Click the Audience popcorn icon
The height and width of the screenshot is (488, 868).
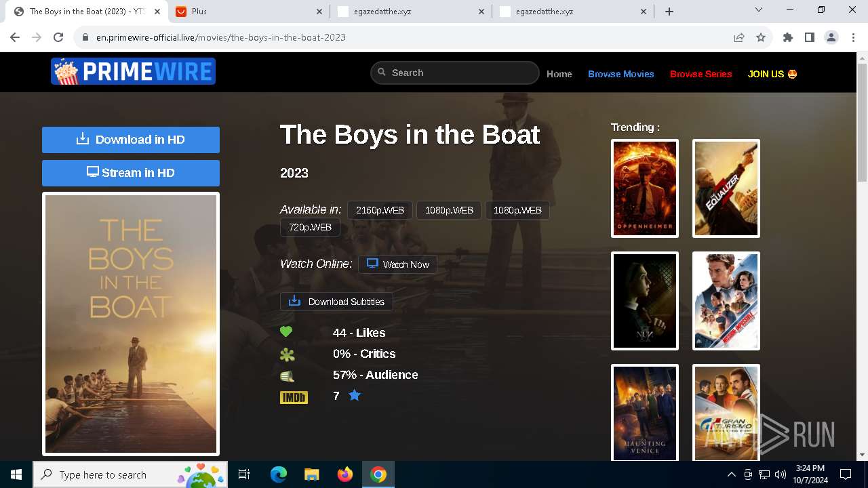click(288, 375)
